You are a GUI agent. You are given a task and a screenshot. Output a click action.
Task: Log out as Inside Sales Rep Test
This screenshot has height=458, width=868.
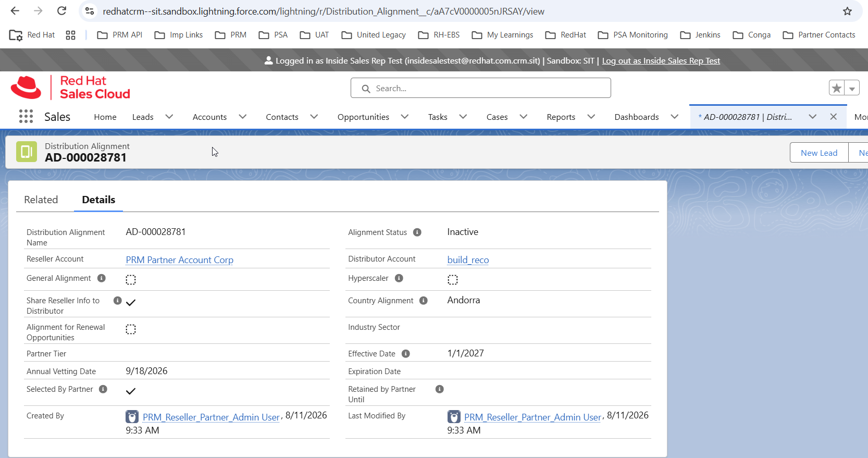point(661,61)
